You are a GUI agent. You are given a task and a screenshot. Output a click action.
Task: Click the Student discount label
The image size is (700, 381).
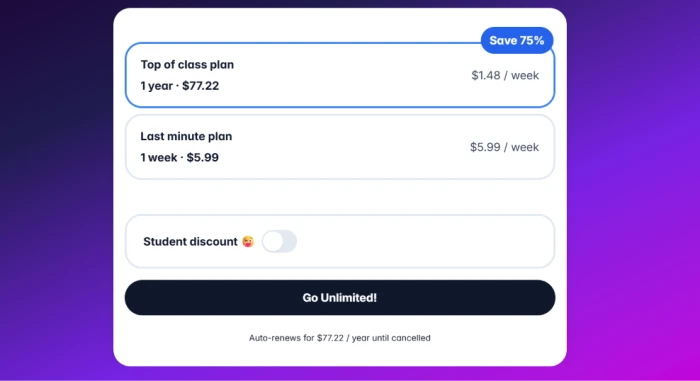(190, 242)
